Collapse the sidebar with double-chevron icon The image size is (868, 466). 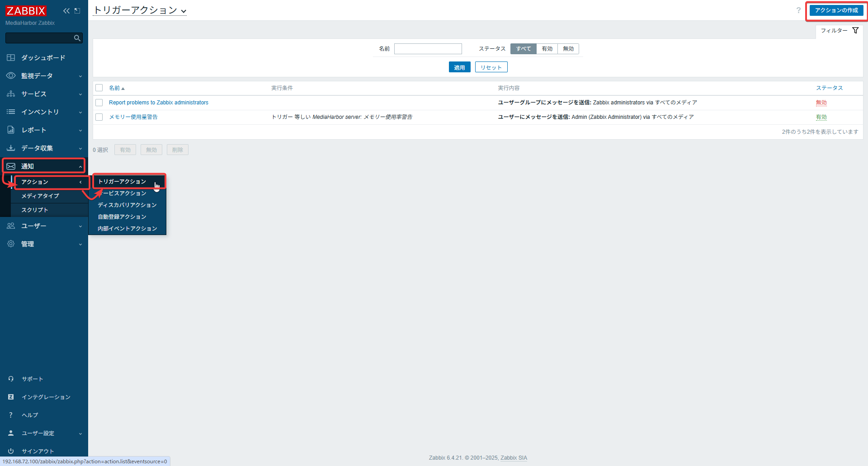tap(66, 11)
